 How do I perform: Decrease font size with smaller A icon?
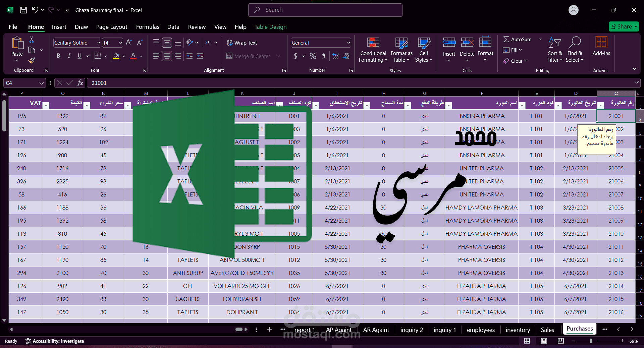140,43
